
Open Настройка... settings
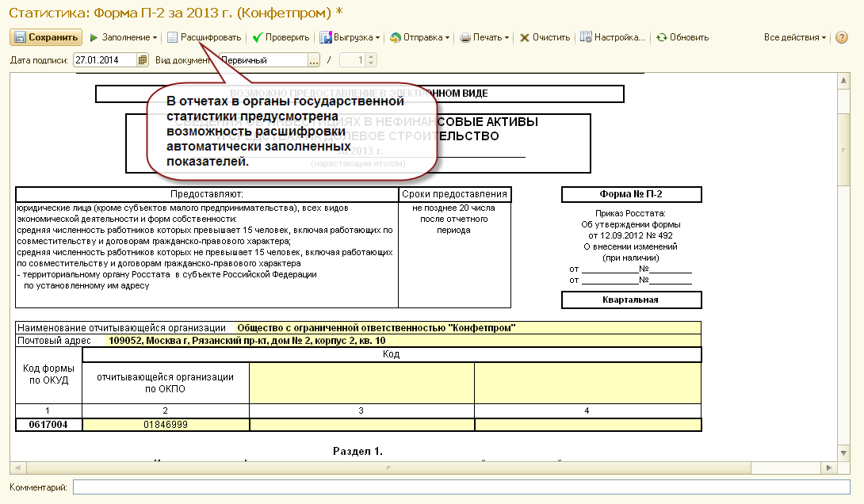(612, 37)
